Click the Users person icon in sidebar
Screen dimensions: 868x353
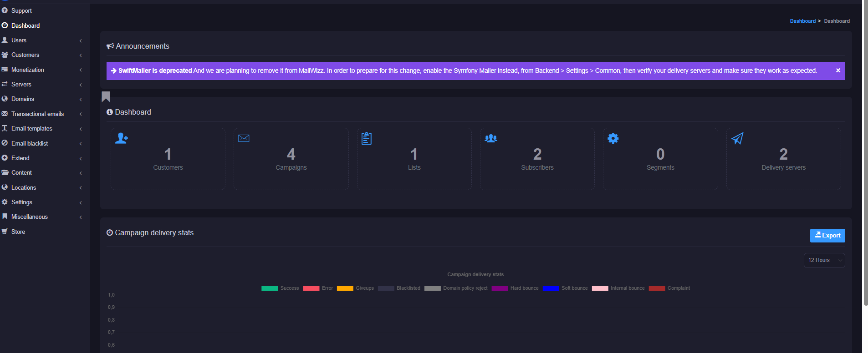pos(5,40)
